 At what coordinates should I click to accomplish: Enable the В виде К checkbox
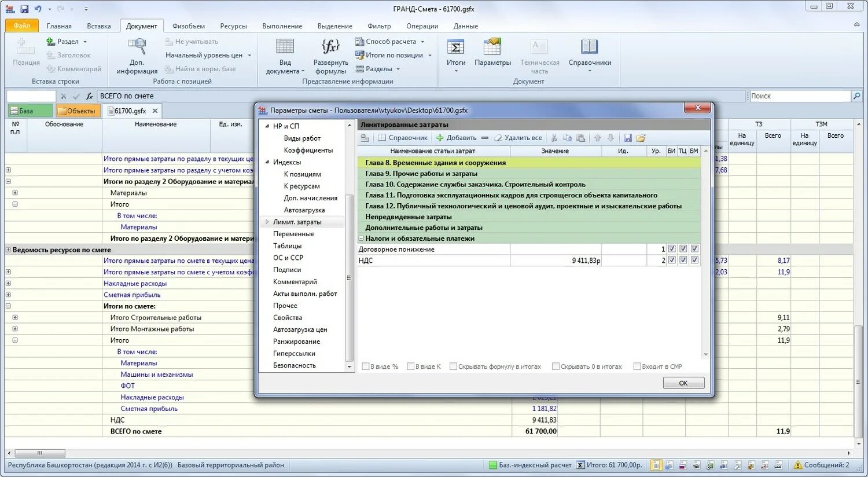(411, 366)
